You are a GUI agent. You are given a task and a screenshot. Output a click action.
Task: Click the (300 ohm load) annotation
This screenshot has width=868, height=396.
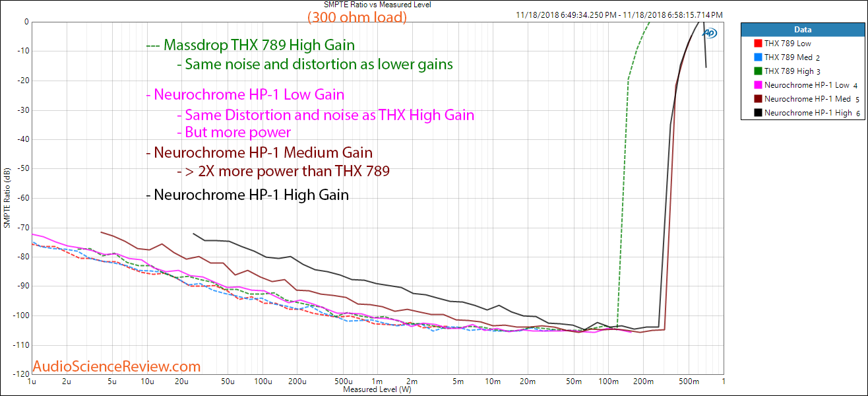[x=357, y=18]
